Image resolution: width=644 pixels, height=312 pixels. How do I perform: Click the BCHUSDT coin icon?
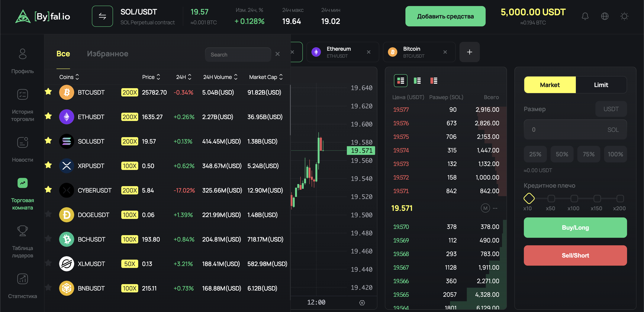click(x=66, y=239)
